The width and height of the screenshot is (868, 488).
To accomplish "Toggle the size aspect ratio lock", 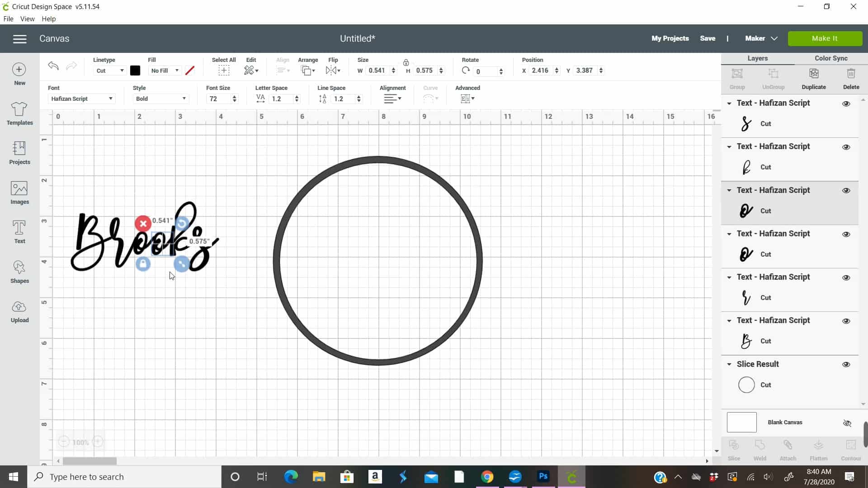I will (x=406, y=63).
